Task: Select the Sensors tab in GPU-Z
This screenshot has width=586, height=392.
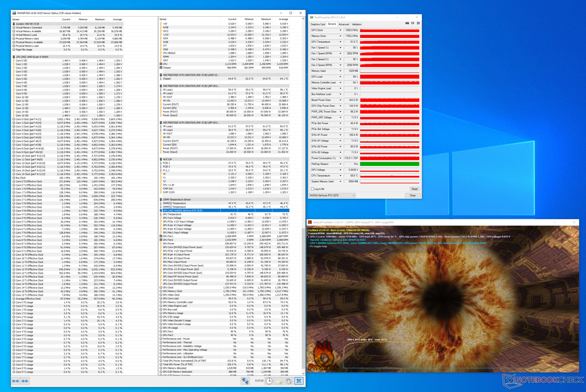Action: click(x=332, y=24)
